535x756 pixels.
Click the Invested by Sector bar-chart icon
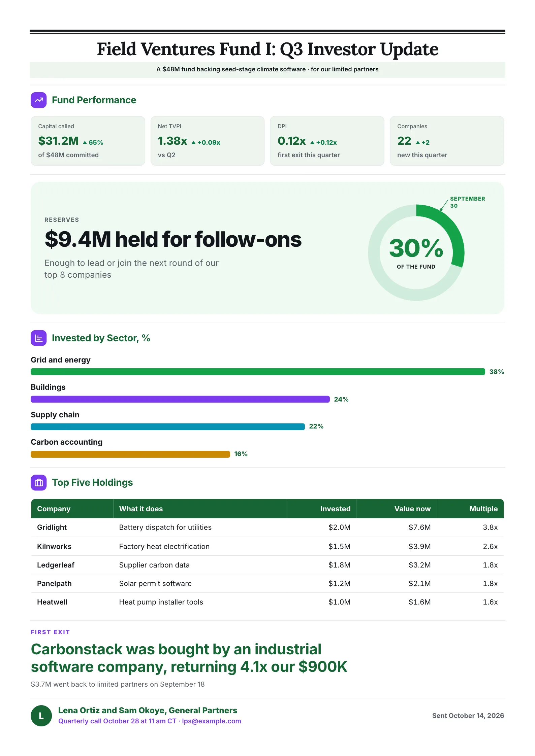point(39,338)
